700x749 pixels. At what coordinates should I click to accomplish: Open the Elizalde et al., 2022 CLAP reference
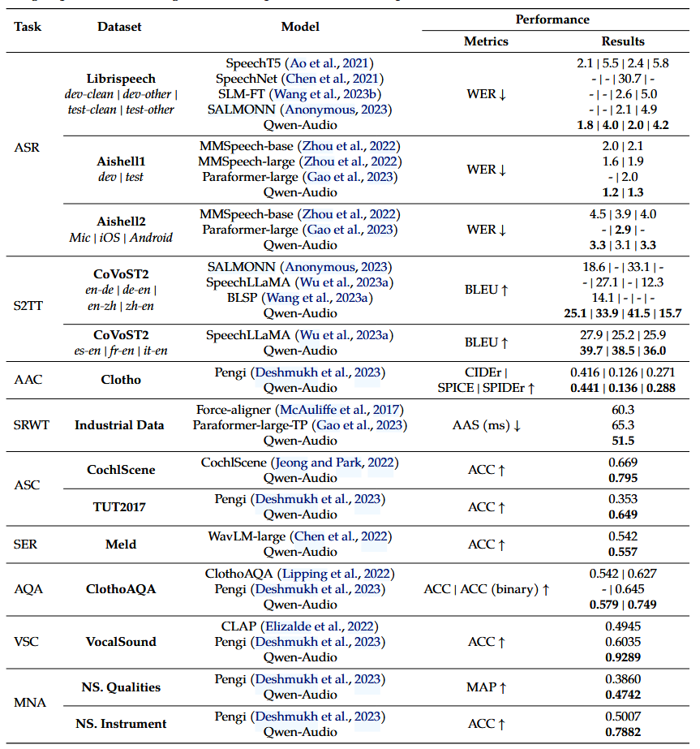[x=324, y=626]
